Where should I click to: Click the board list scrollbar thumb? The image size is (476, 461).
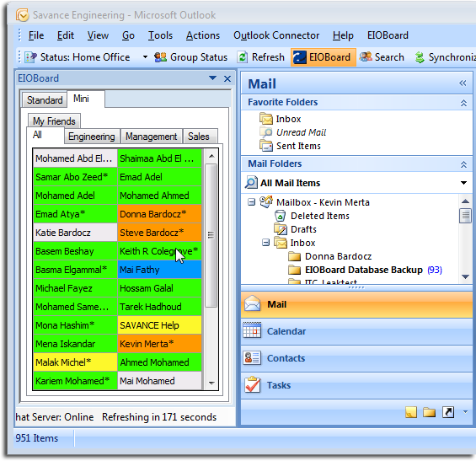[211, 235]
